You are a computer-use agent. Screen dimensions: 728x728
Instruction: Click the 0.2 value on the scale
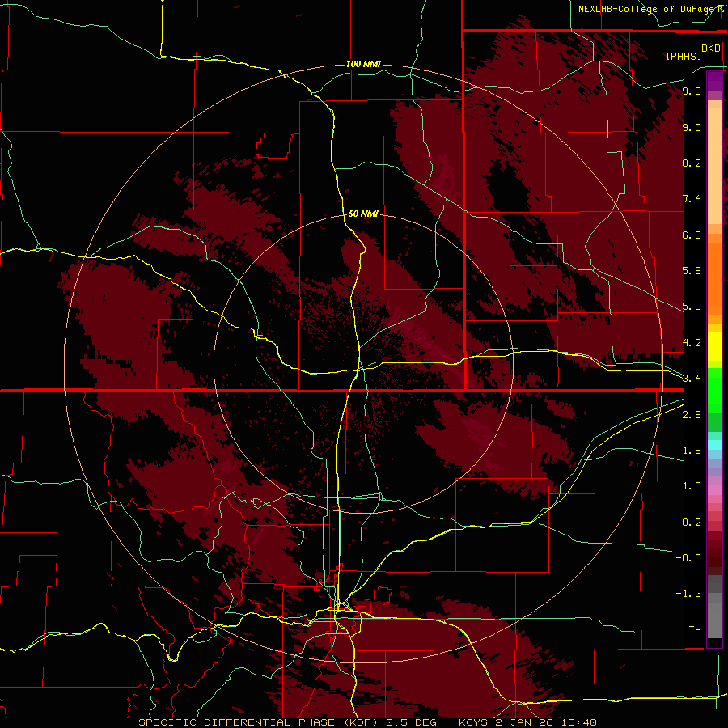click(x=692, y=523)
